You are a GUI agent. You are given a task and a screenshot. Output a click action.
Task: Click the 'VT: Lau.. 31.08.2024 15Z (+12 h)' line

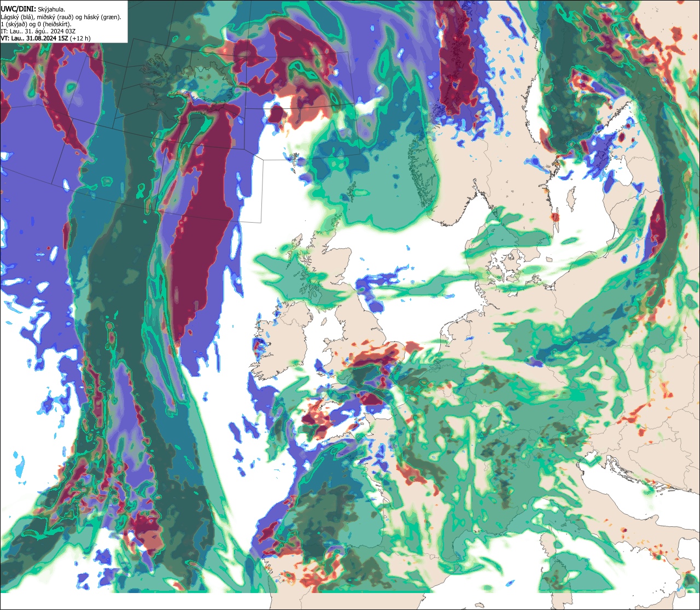[46, 38]
